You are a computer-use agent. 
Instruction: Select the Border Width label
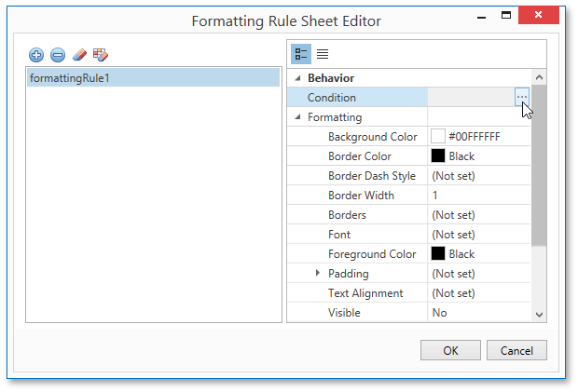[362, 196]
